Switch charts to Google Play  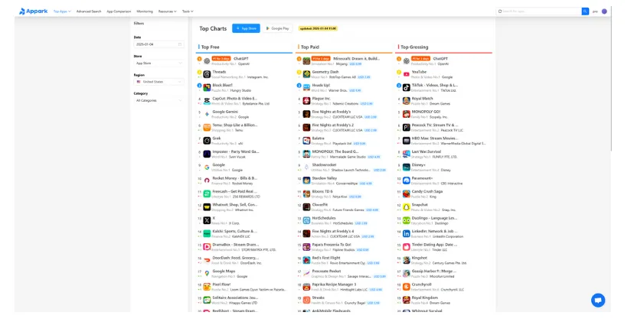pos(278,28)
